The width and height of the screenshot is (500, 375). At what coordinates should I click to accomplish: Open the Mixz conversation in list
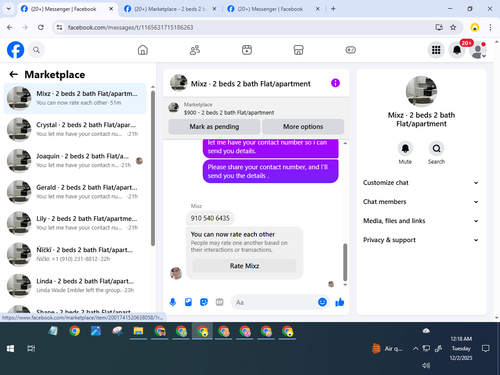(x=75, y=98)
